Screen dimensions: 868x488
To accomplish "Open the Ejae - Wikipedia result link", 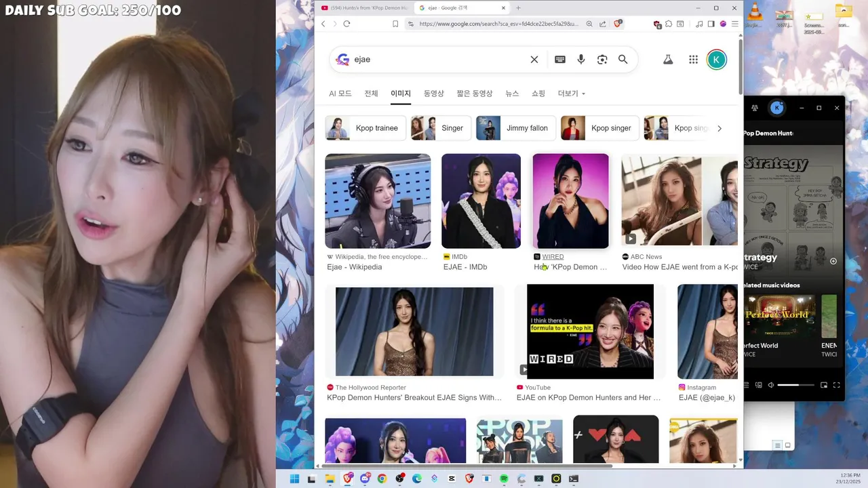I will (x=355, y=267).
